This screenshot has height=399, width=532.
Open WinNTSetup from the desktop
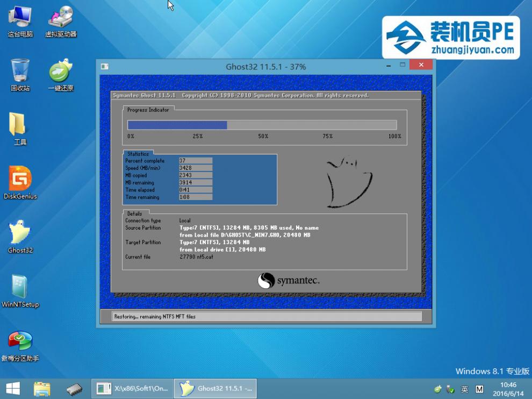tap(20, 290)
